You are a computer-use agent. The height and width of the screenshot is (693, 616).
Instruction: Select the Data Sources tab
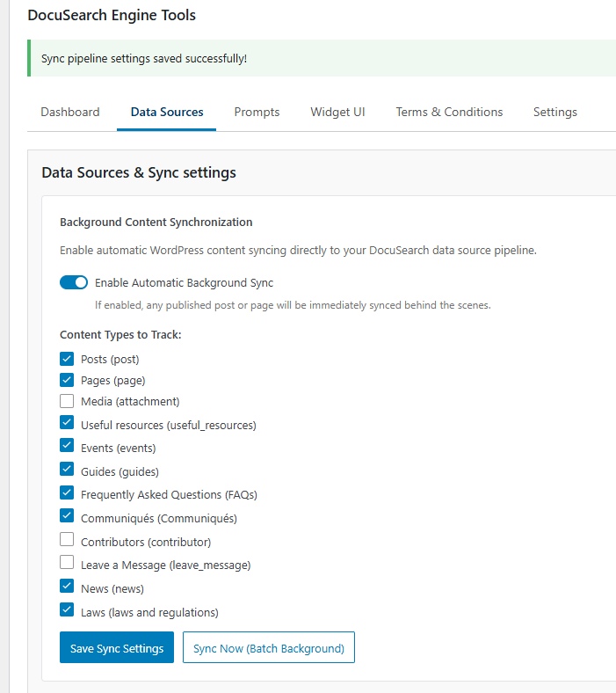point(167,113)
